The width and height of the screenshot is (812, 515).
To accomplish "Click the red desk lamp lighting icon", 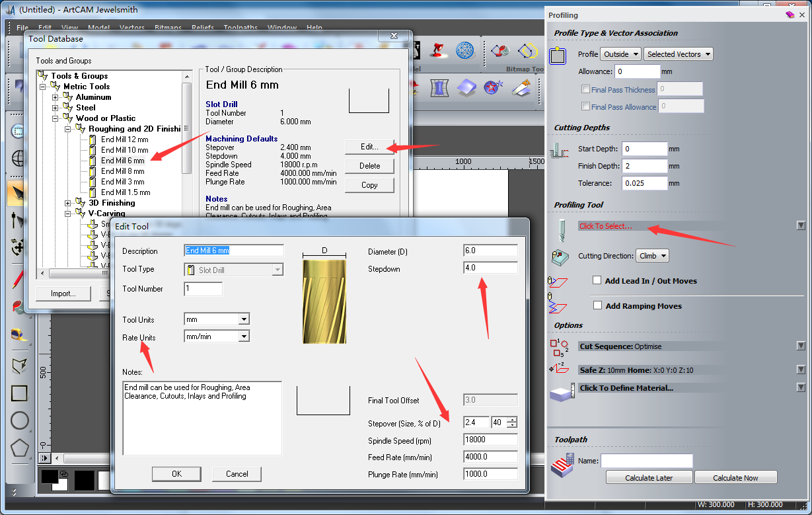I will 437,50.
